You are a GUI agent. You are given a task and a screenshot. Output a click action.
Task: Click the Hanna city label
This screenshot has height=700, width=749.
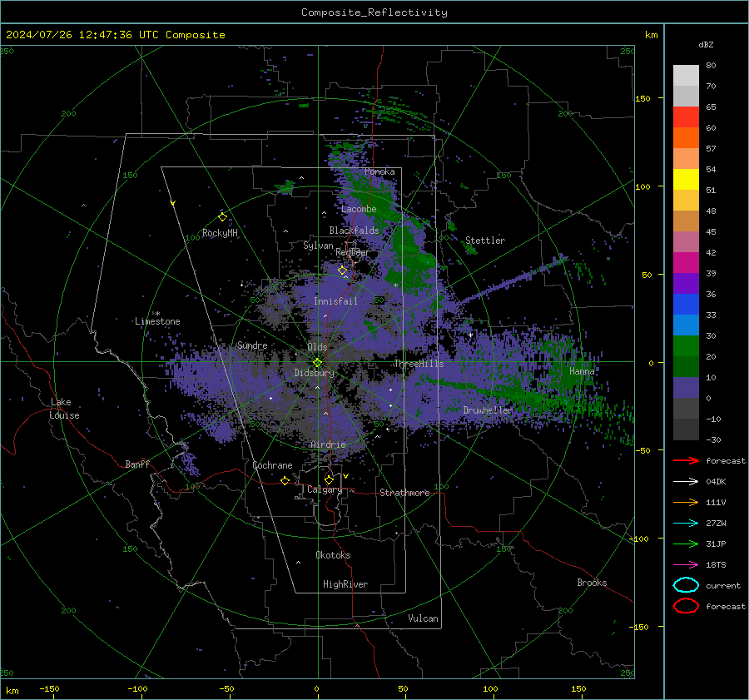tap(582, 371)
